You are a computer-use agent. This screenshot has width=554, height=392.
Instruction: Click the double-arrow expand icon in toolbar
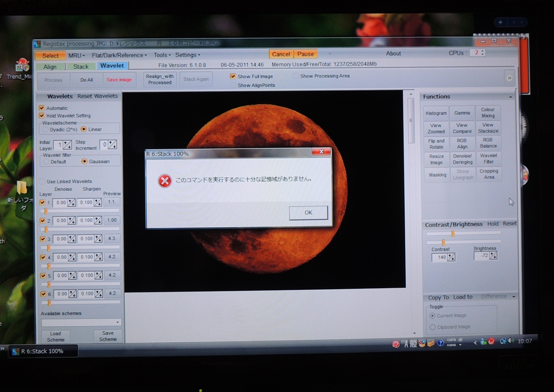coord(509,78)
